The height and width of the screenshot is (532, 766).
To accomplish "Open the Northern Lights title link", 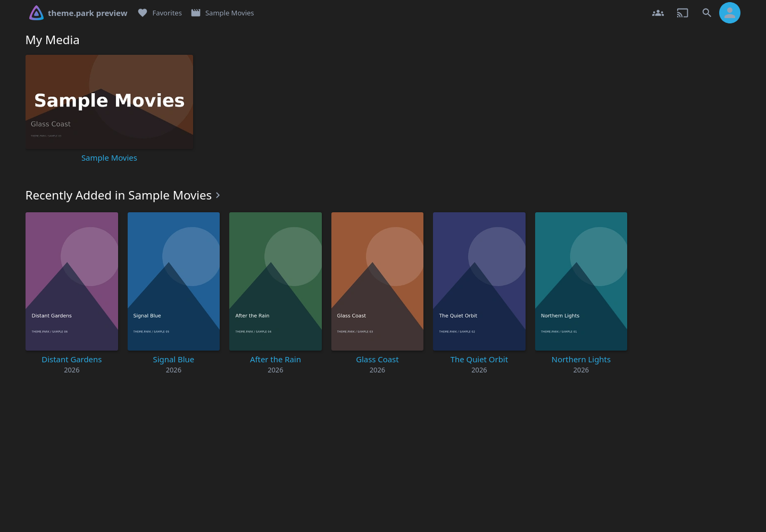I will pyautogui.click(x=581, y=360).
